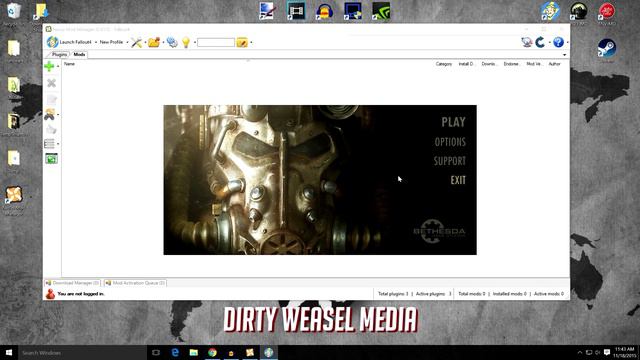640x360 pixels.
Task: Expand the dropdown next to the Tools icon
Action: [145, 42]
